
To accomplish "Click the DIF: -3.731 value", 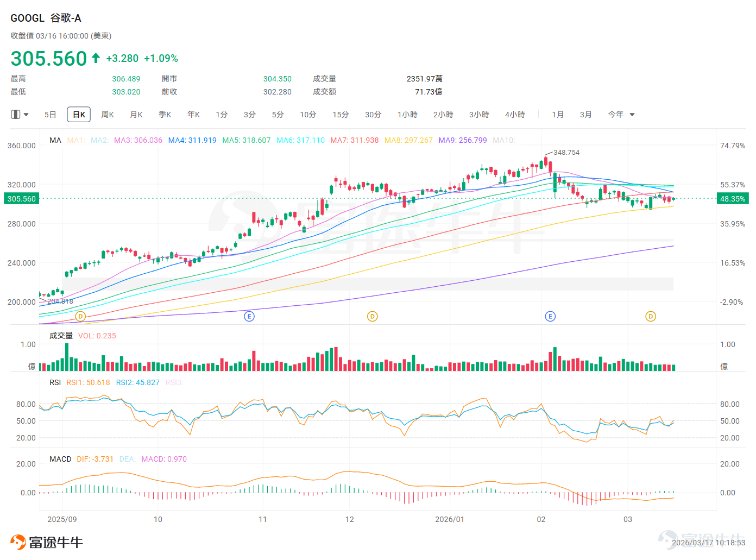I will 95,459.
